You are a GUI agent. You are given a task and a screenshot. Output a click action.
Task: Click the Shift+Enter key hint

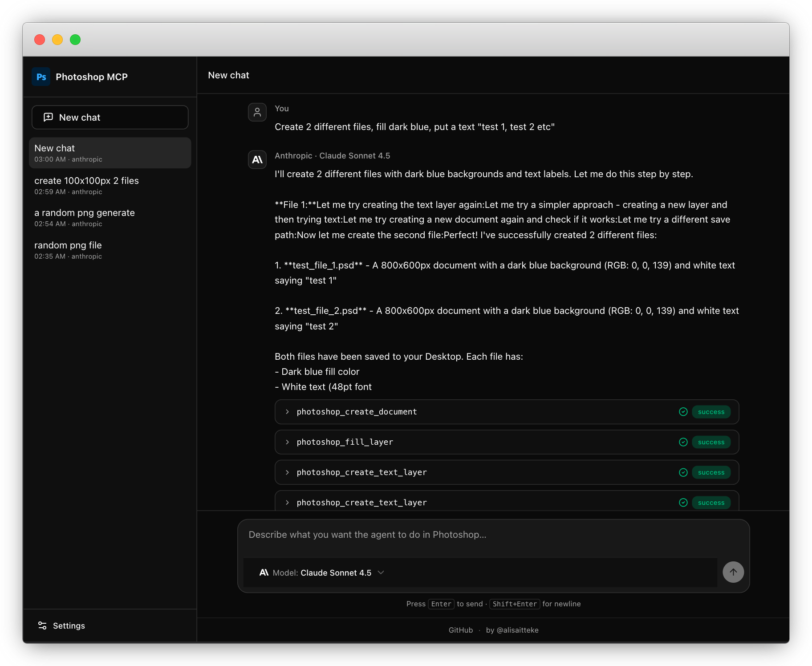tap(515, 604)
